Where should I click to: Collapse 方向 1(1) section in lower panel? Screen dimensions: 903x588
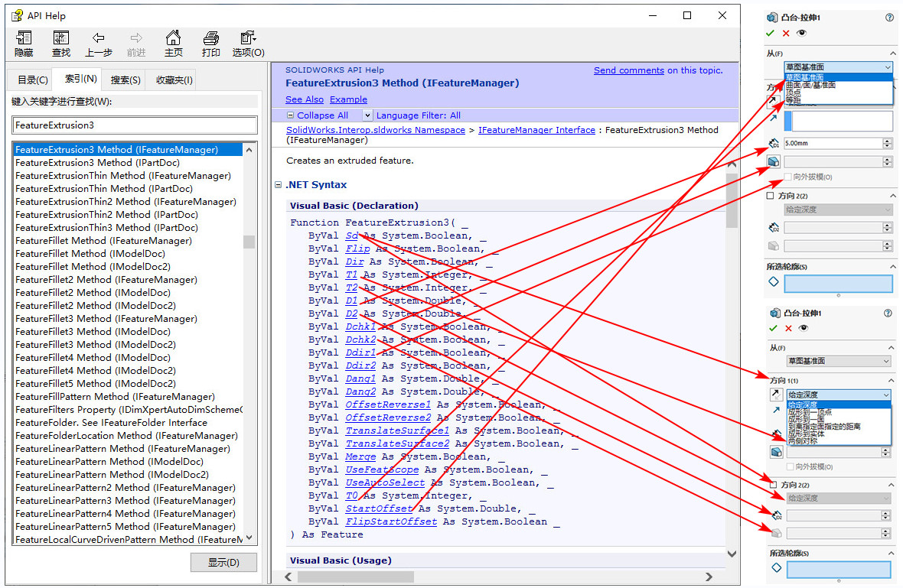892,380
